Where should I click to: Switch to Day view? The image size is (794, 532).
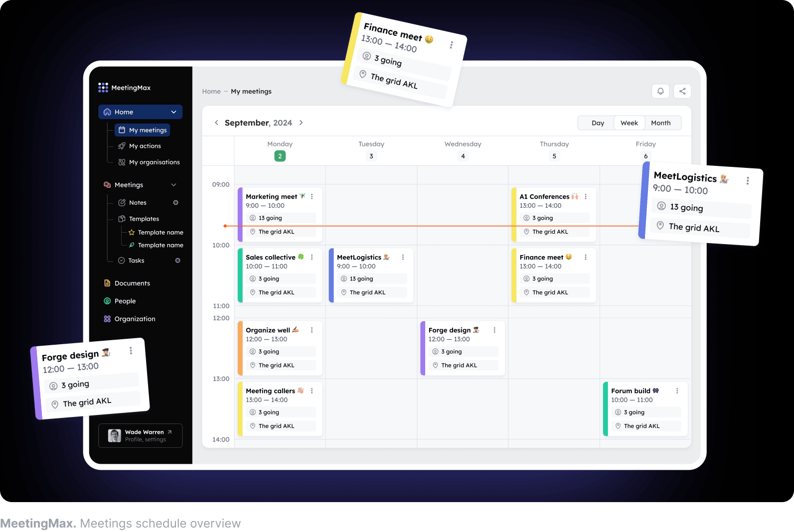598,123
